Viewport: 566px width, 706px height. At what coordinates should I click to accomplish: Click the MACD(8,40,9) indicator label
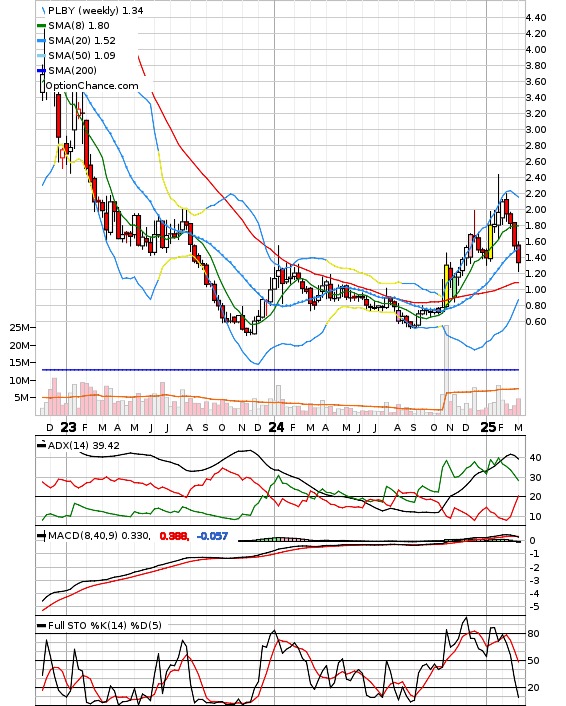[99, 536]
